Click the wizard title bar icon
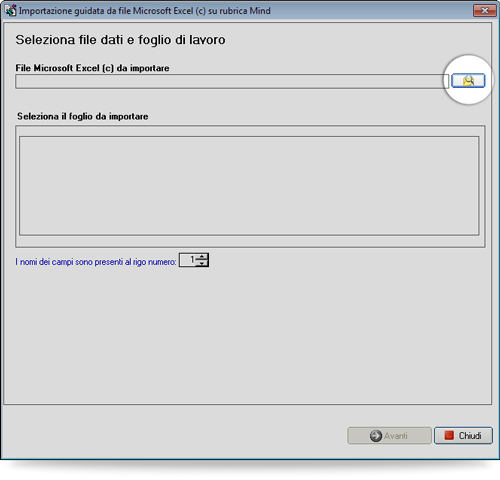The image size is (500, 480). click(x=10, y=11)
